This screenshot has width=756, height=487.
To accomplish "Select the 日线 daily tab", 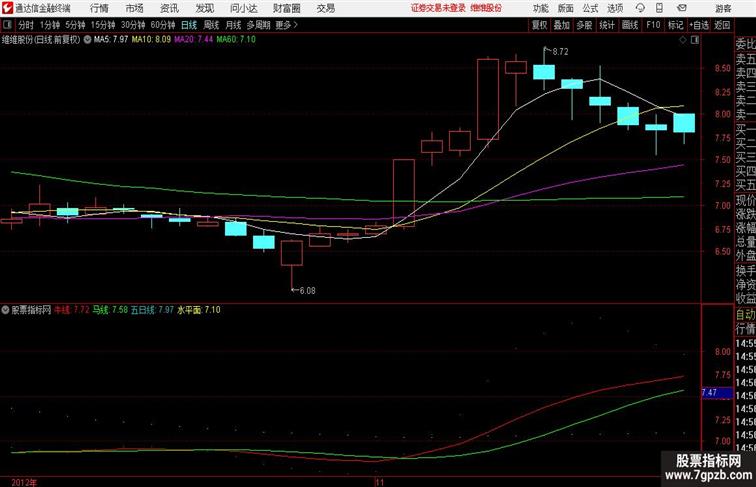I will pyautogui.click(x=189, y=25).
